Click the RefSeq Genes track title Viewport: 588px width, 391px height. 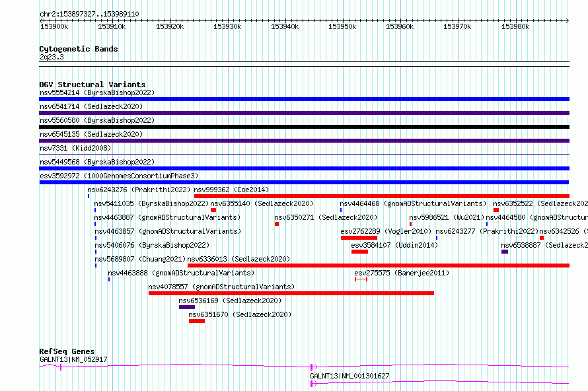point(67,351)
